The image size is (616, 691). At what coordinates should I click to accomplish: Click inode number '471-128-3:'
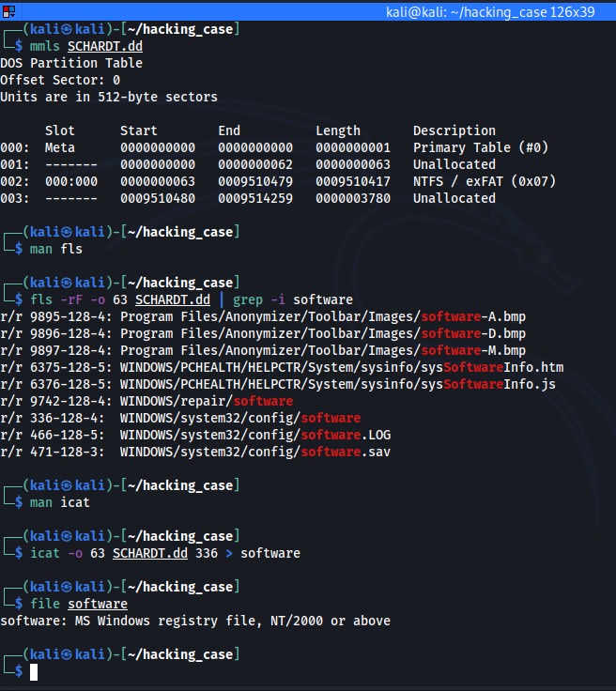pyautogui.click(x=67, y=453)
